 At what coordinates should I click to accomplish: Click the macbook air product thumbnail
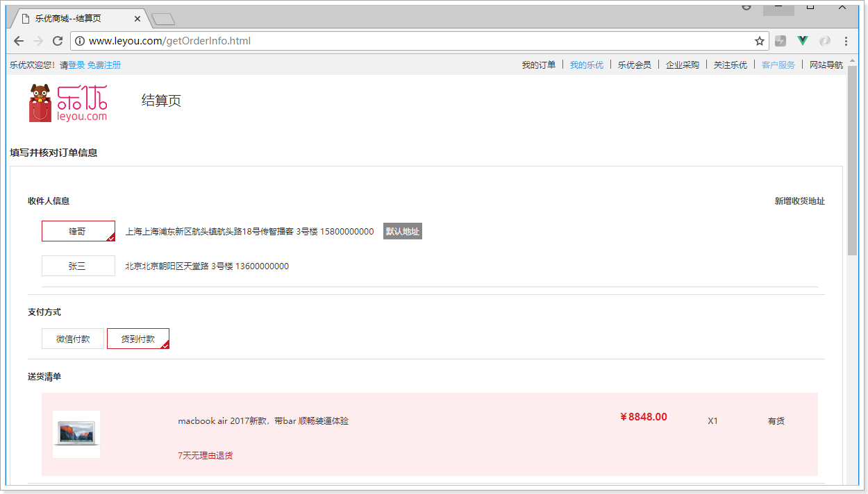76,434
